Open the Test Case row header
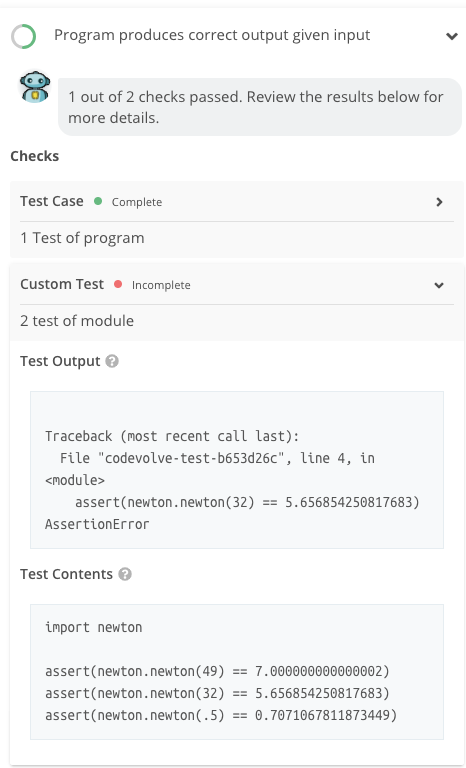466x768 pixels. (x=237, y=201)
